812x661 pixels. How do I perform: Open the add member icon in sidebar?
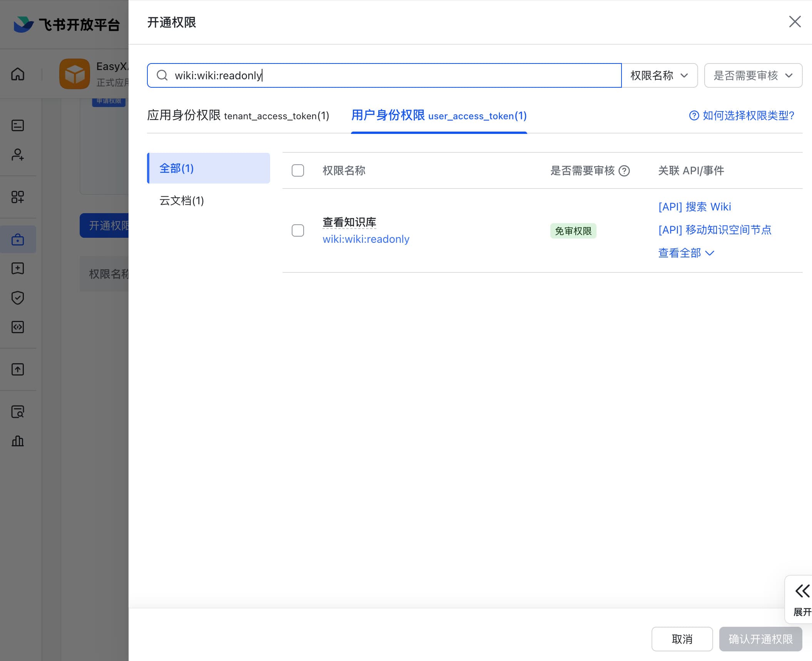point(18,155)
